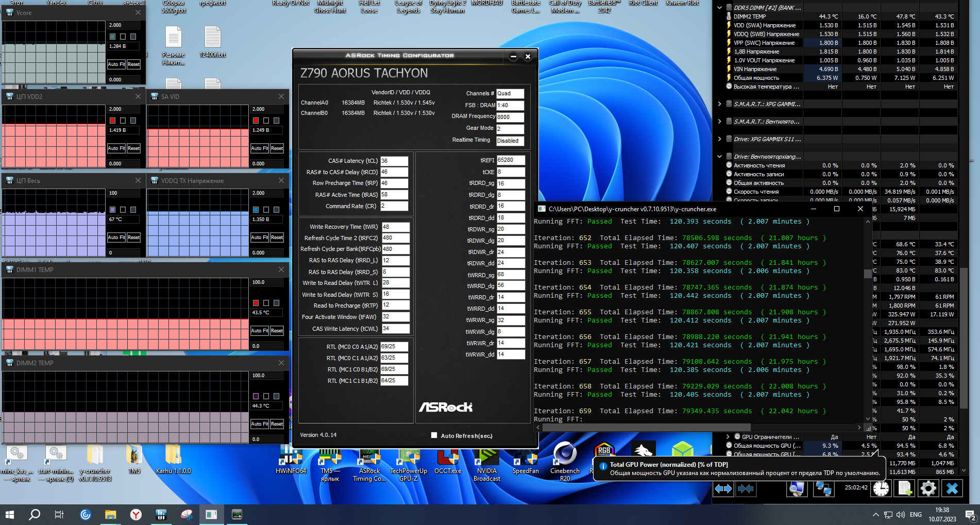Click the monitor with magnifier icon in HWiNFO toolbar

coord(797,488)
